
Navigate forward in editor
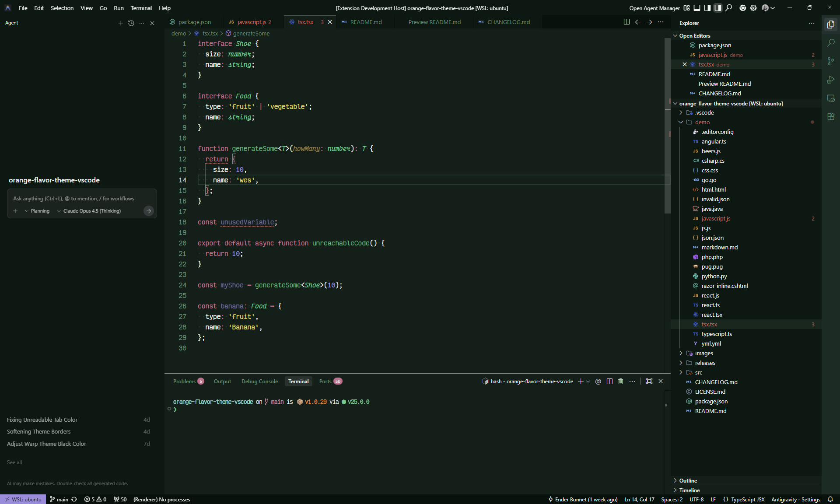point(649,22)
